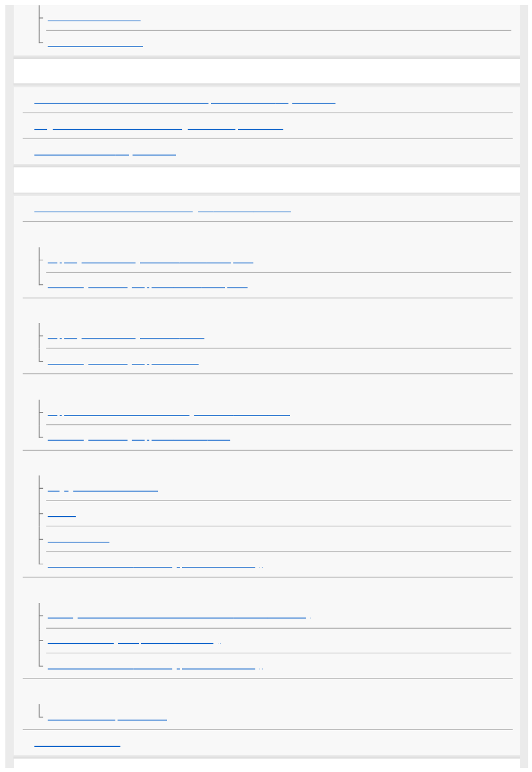Open the third link in the four-item sublist

tap(78, 540)
